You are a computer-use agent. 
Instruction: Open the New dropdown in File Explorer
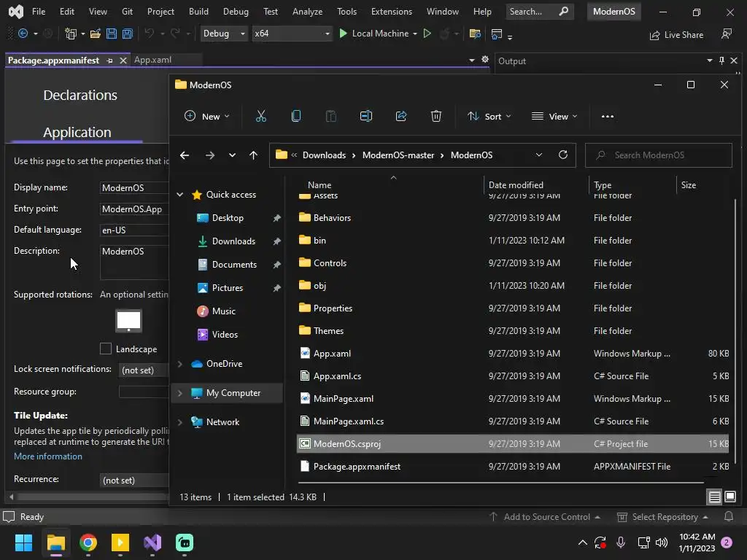click(x=206, y=116)
